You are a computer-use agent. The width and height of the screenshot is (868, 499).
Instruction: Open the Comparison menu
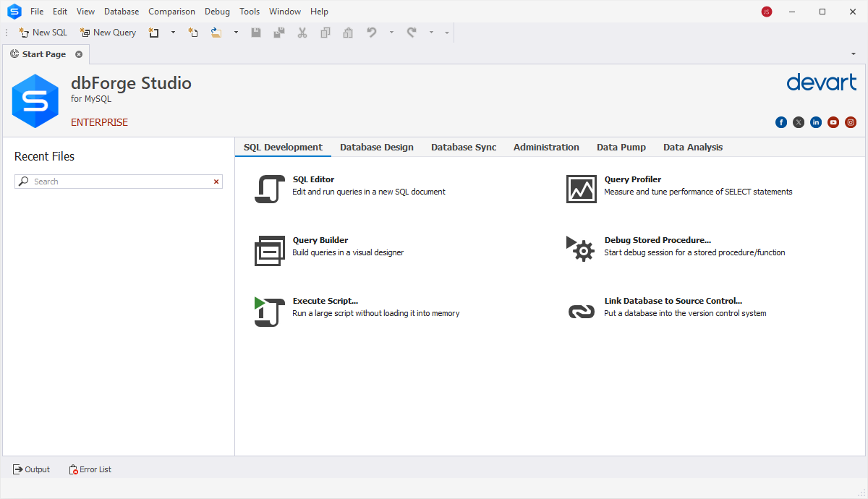coord(172,12)
